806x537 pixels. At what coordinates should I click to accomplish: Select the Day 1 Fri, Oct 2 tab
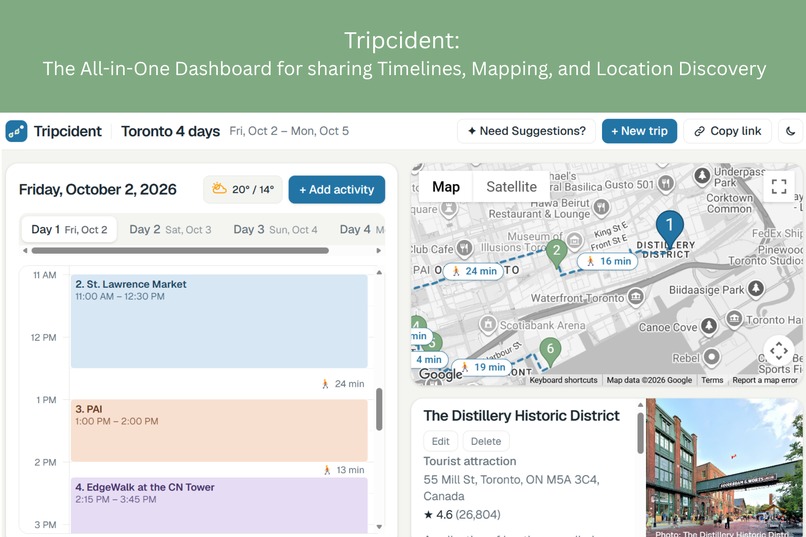(69, 229)
